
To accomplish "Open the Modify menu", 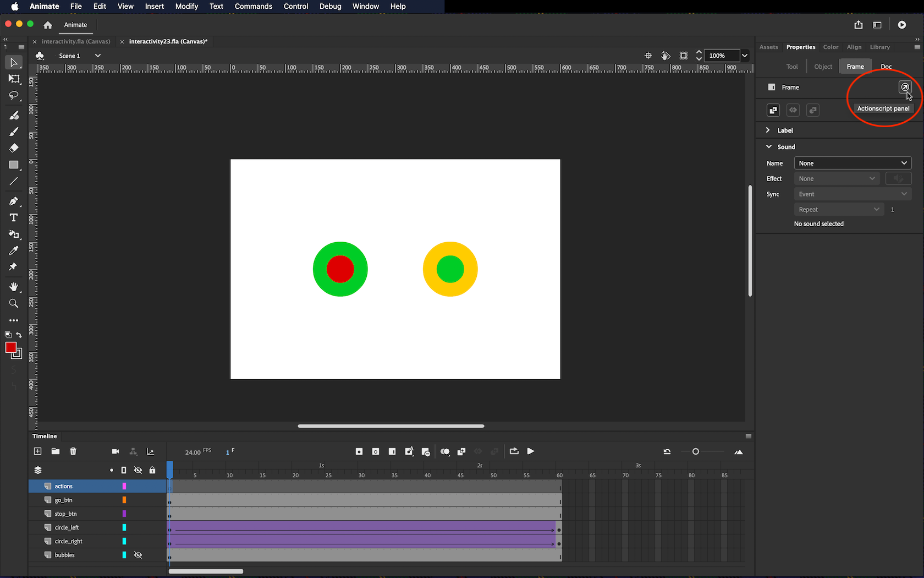I will pyautogui.click(x=186, y=7).
